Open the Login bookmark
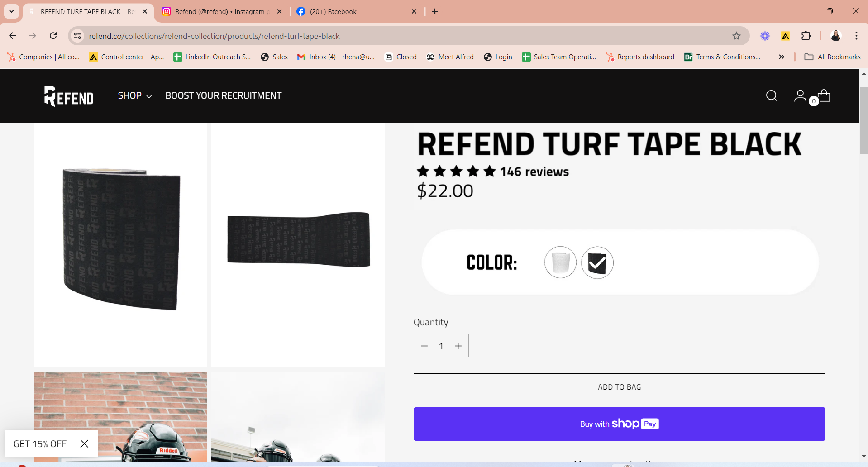Image resolution: width=868 pixels, height=467 pixels. click(498, 57)
